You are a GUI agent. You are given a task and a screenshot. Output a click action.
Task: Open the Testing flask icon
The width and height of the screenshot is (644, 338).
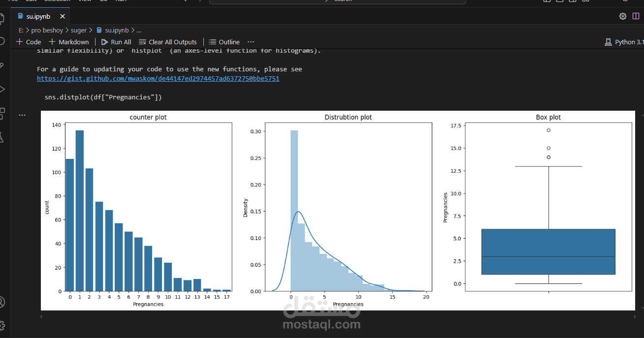tap(1, 138)
